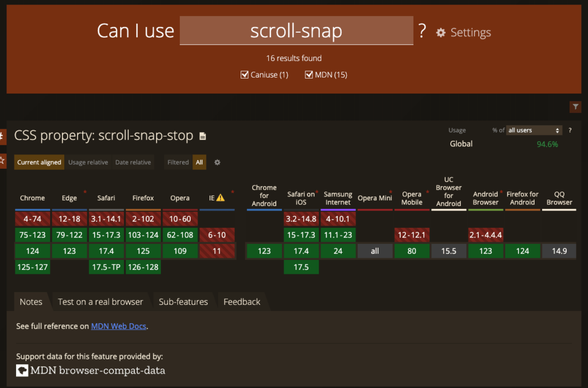Screen dimensions: 588x388
Task: Click the scroll-snap search field
Action: (x=296, y=31)
